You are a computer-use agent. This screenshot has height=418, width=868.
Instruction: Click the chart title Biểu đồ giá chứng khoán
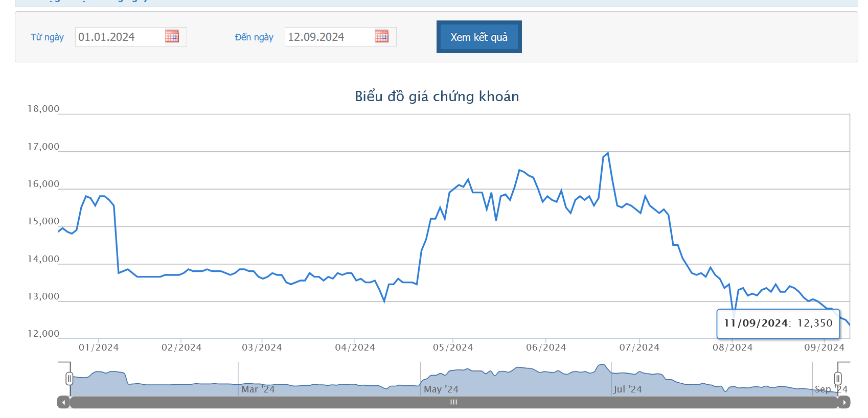coord(437,97)
